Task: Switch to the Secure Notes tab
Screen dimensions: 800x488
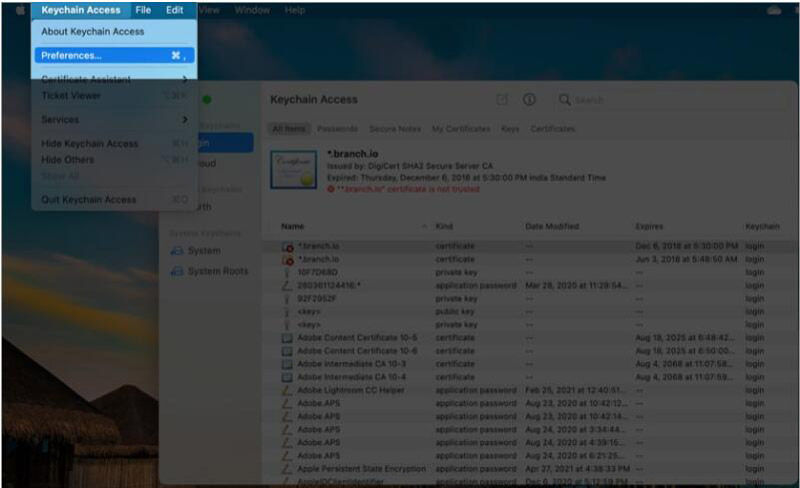Action: [395, 129]
